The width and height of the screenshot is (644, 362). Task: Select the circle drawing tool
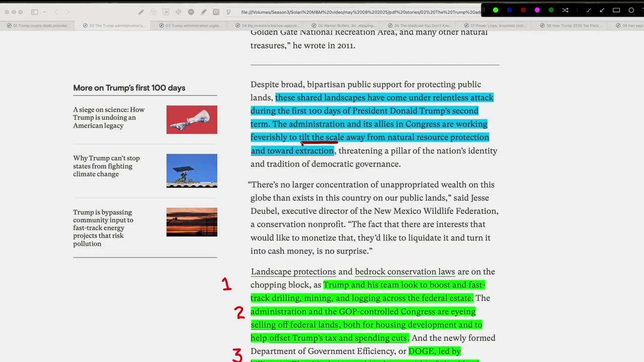(x=631, y=10)
